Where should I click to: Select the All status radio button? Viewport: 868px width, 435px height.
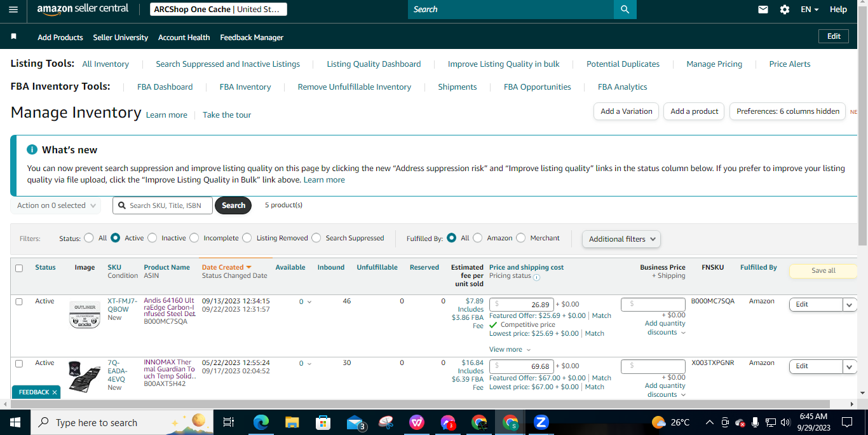89,238
